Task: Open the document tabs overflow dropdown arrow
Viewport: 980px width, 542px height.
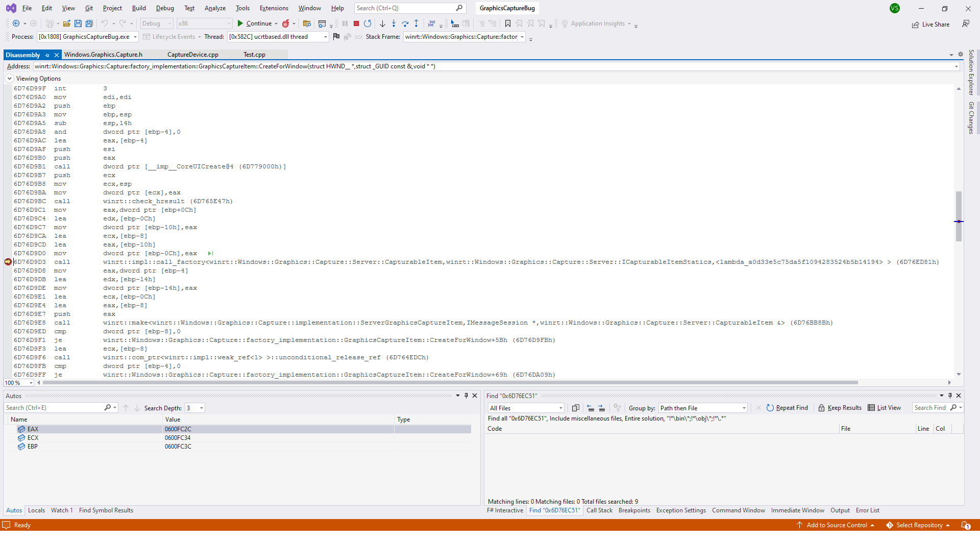Action: coord(951,55)
